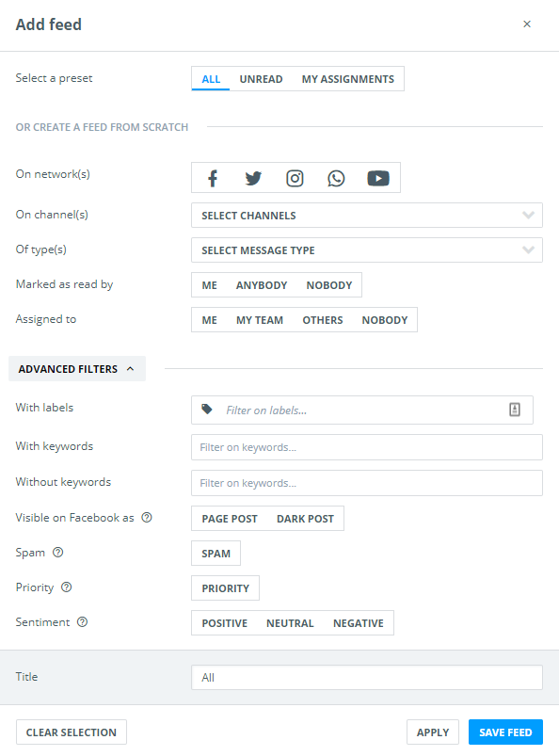Select the WhatsApp network icon
The image size is (559, 756).
coord(336,178)
